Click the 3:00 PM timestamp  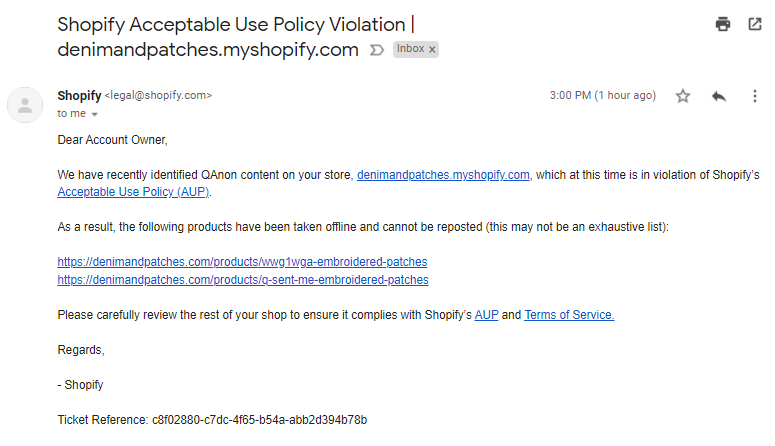(602, 96)
